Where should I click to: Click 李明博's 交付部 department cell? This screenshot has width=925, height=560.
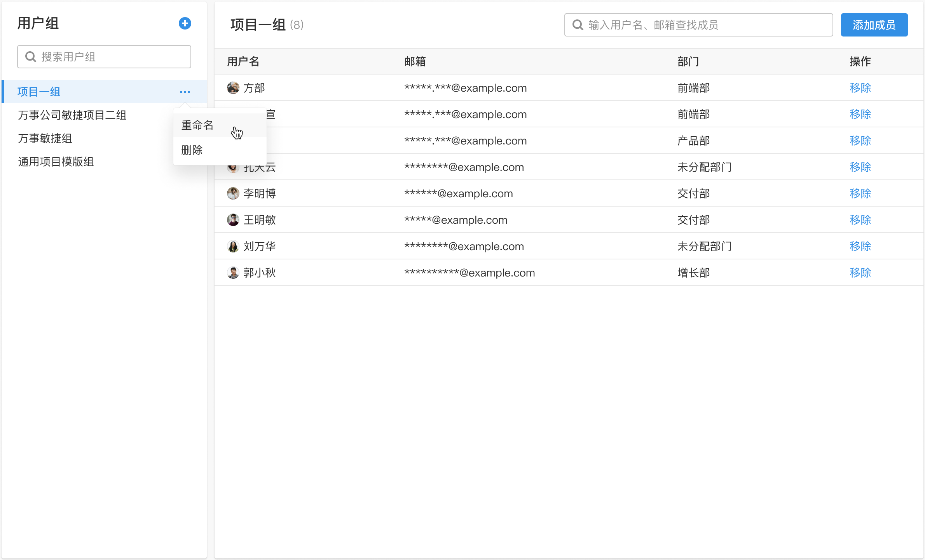tap(694, 193)
